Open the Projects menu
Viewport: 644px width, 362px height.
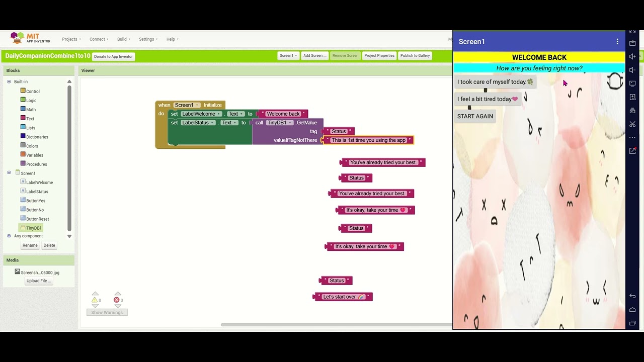click(71, 39)
